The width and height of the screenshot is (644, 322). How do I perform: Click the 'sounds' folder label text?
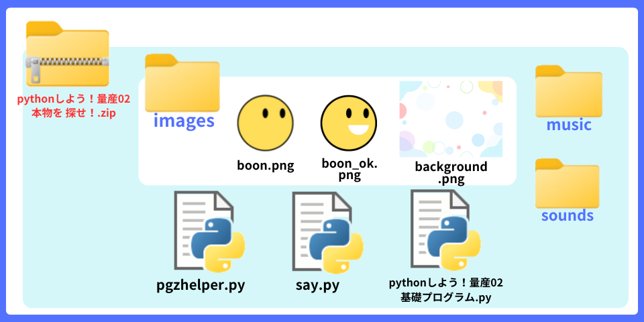point(568,215)
